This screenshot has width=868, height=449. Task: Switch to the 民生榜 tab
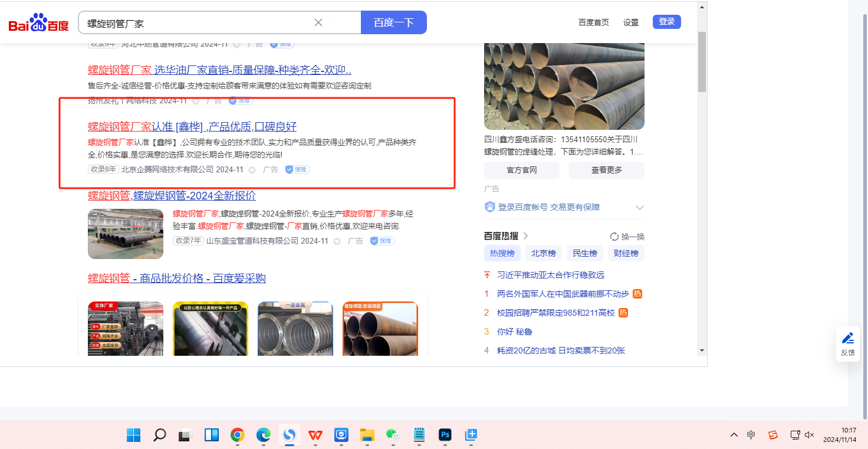point(585,253)
